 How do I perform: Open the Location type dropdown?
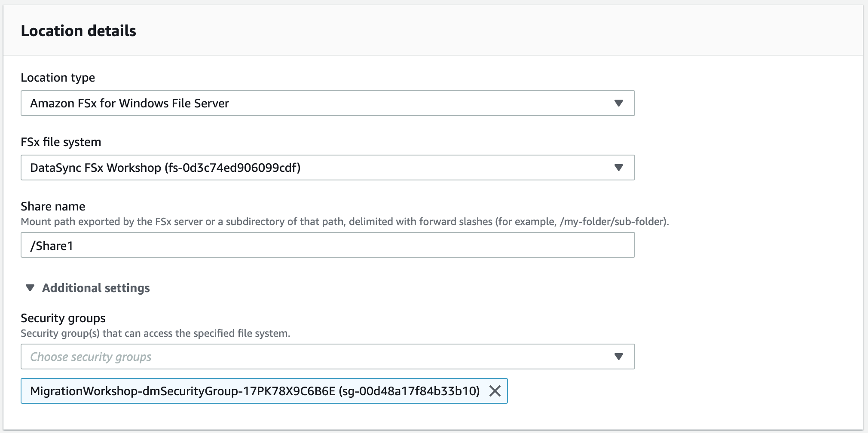(x=327, y=103)
